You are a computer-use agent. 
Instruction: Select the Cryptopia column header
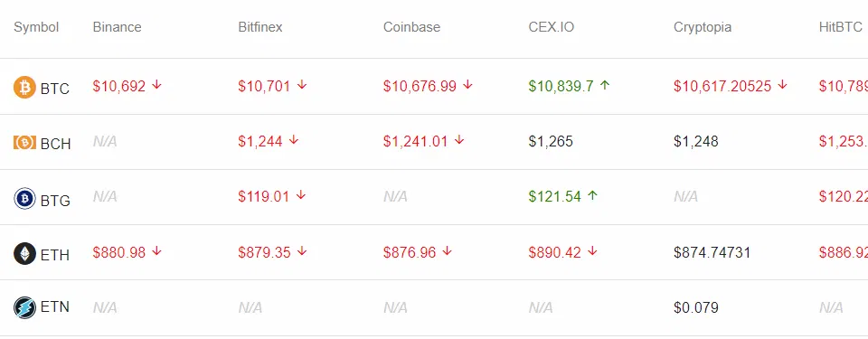[703, 27]
